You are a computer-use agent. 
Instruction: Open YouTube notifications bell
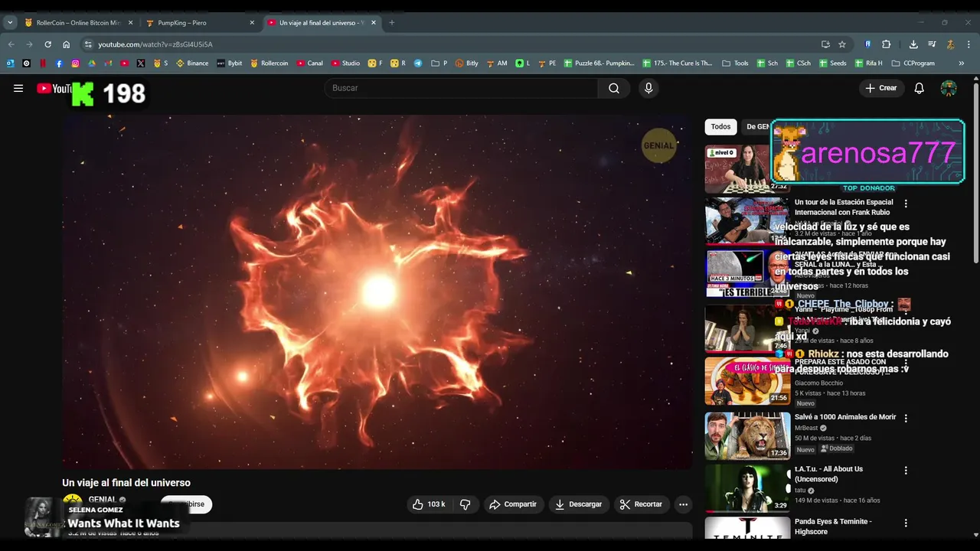coord(920,88)
